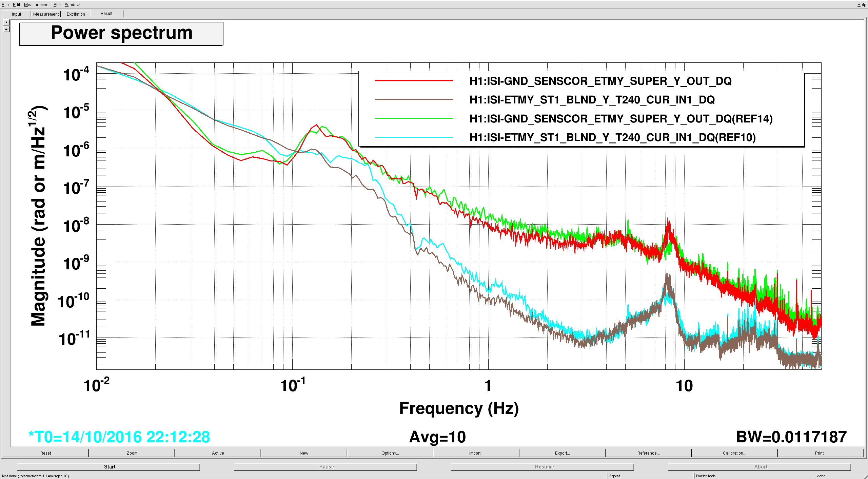This screenshot has width=868, height=479.
Task: Click the Export... button
Action: point(562,453)
